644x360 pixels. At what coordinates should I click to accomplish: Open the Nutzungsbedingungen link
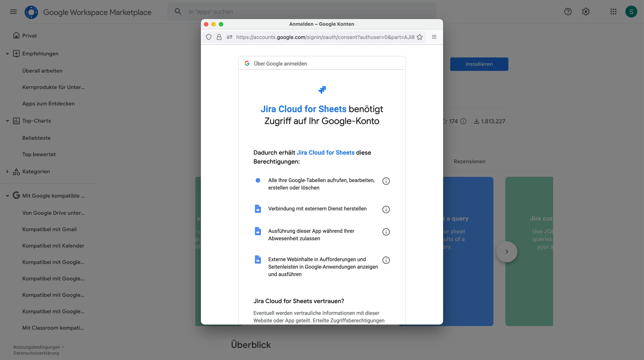tap(37, 347)
